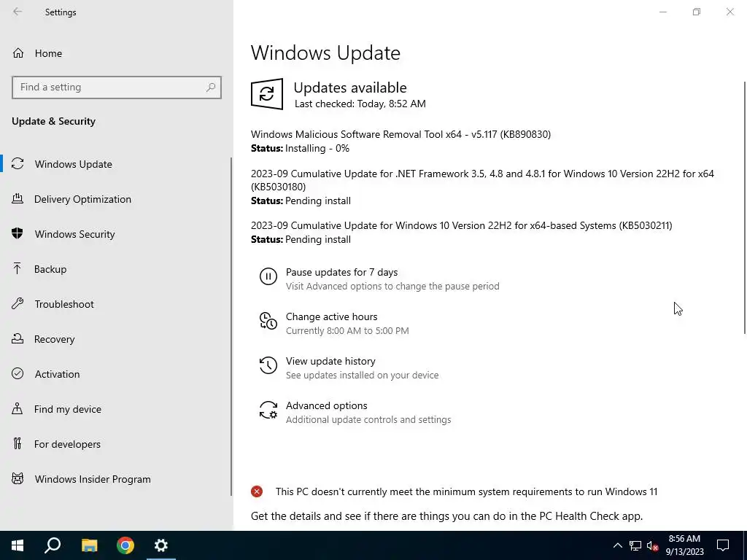Click the active hours clock icon
747x560 pixels.
tap(268, 321)
